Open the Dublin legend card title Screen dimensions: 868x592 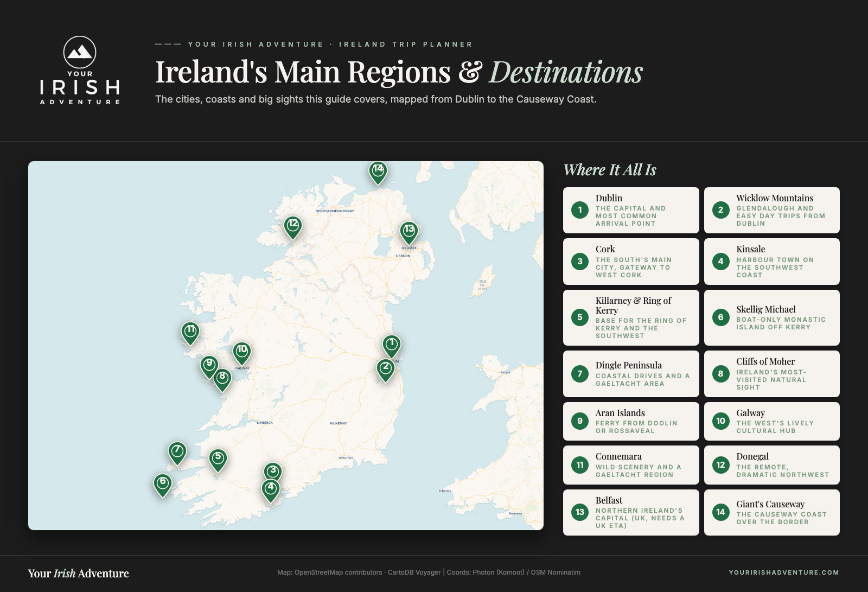[609, 198]
